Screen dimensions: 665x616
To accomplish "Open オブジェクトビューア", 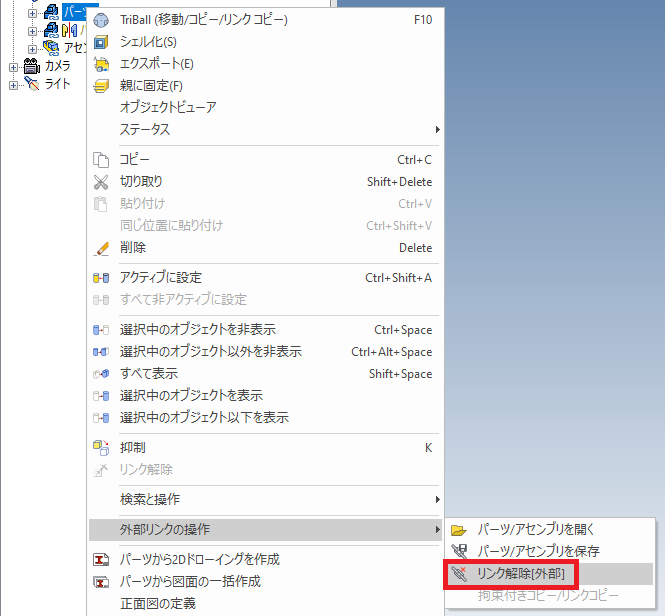I will [x=265, y=107].
